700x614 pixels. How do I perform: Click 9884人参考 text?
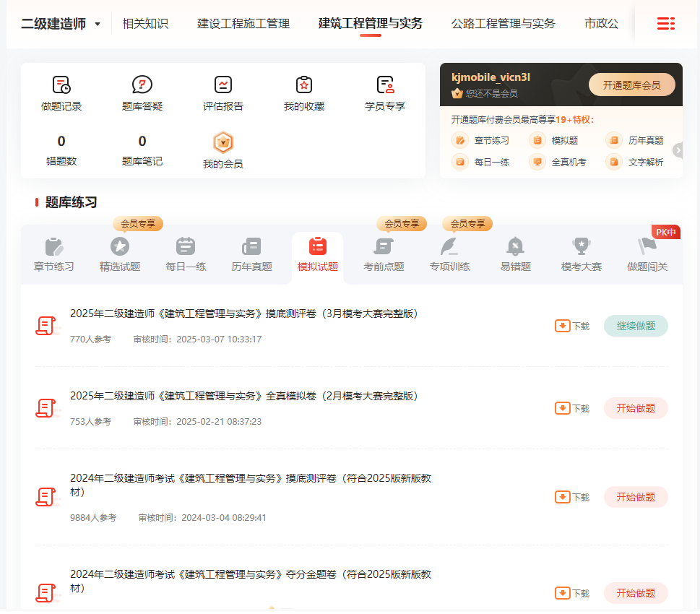pyautogui.click(x=93, y=517)
